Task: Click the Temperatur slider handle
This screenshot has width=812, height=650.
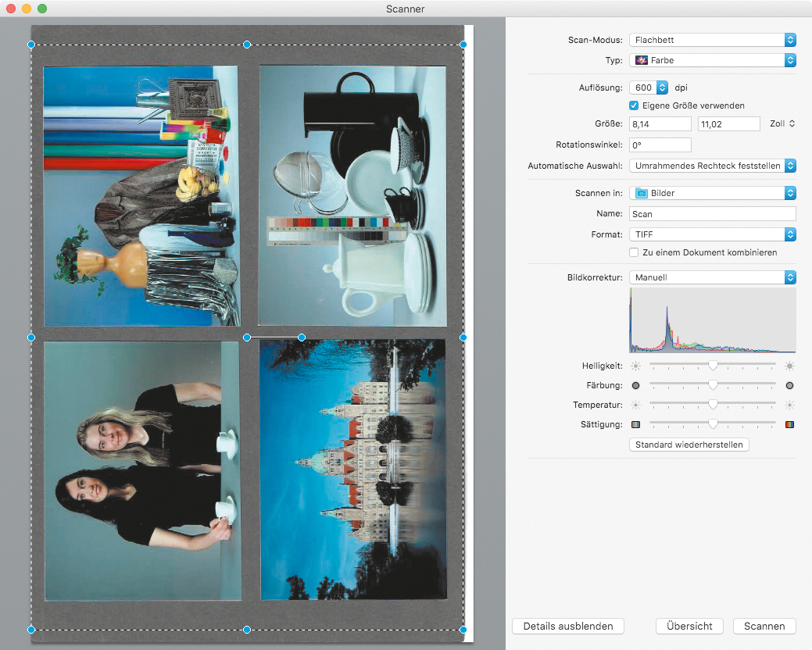Action: 713,405
